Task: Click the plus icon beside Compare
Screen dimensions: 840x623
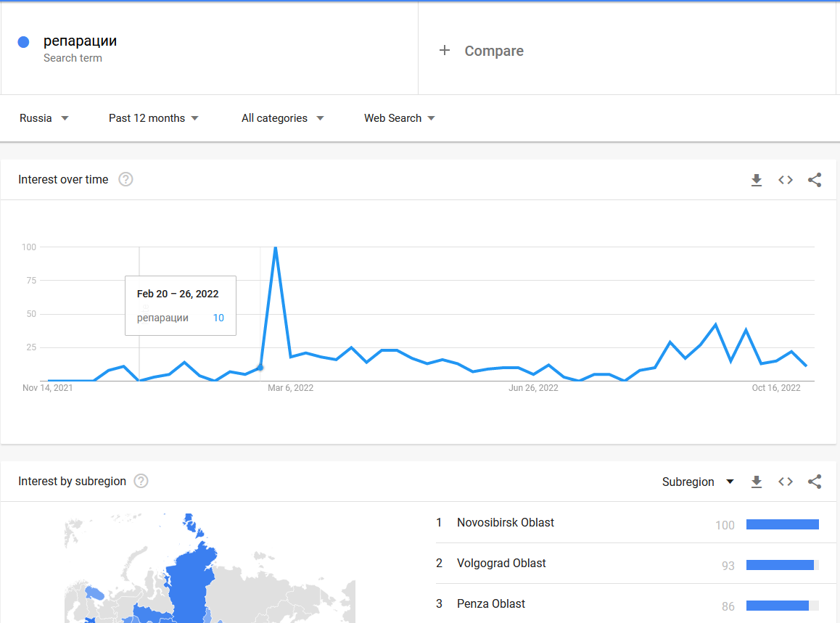Action: (444, 50)
